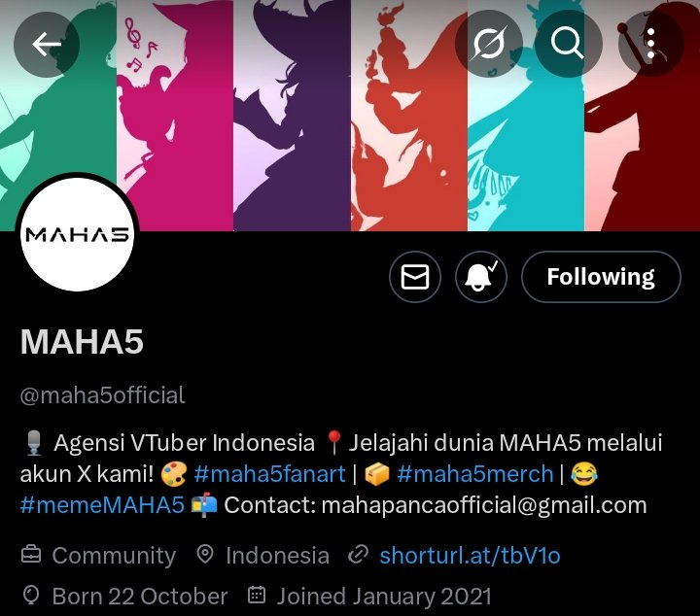Open direct message envelope icon

[415, 277]
